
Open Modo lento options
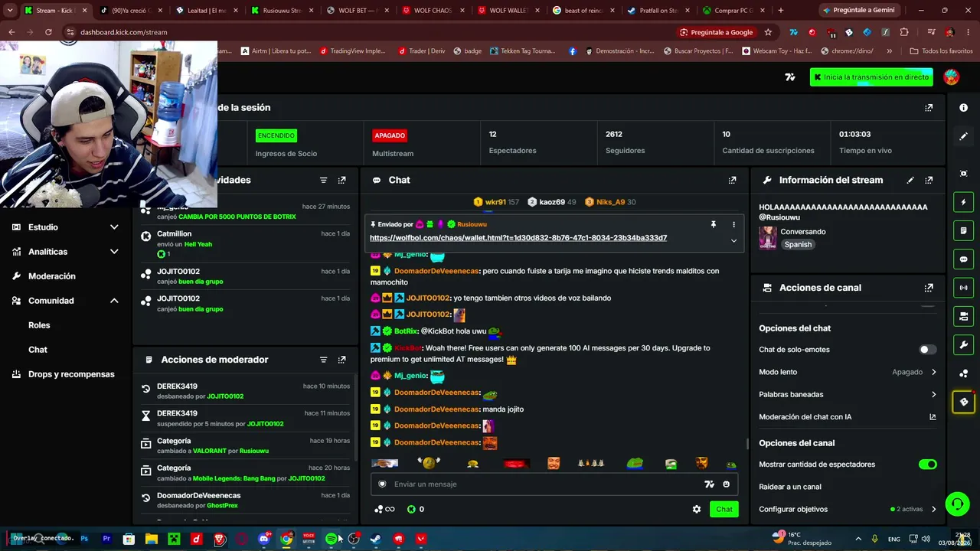[848, 372]
